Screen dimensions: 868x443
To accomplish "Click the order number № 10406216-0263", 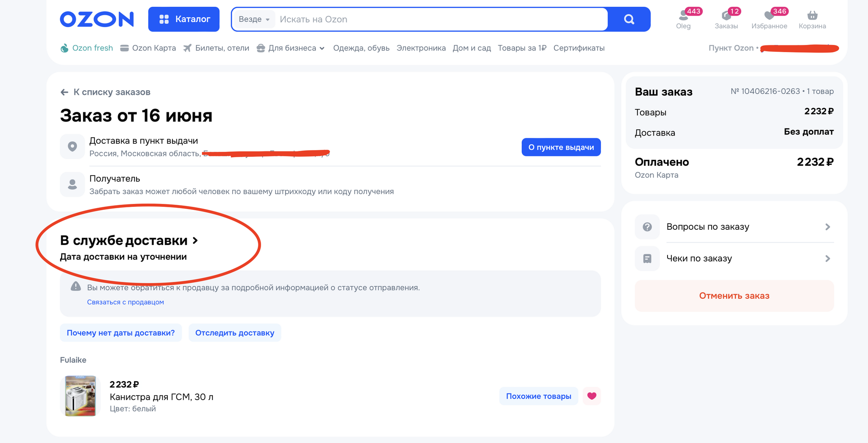I will 765,91.
